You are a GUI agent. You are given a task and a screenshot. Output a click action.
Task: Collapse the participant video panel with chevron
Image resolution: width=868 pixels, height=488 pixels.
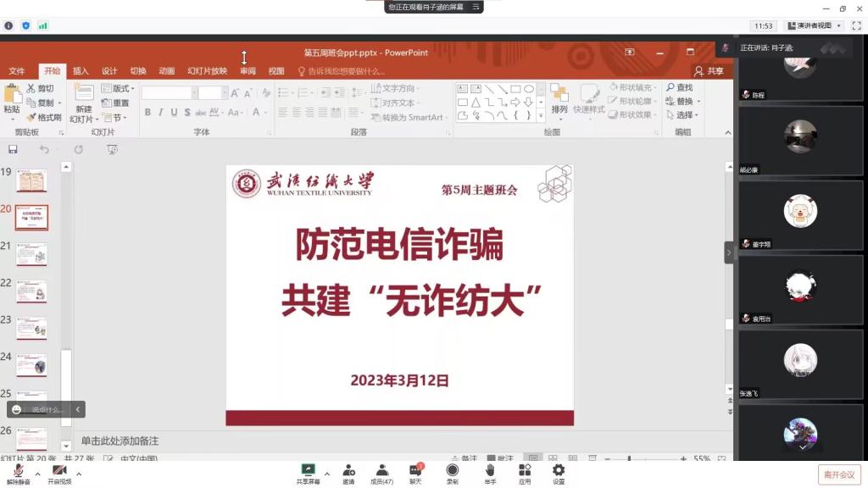click(728, 252)
